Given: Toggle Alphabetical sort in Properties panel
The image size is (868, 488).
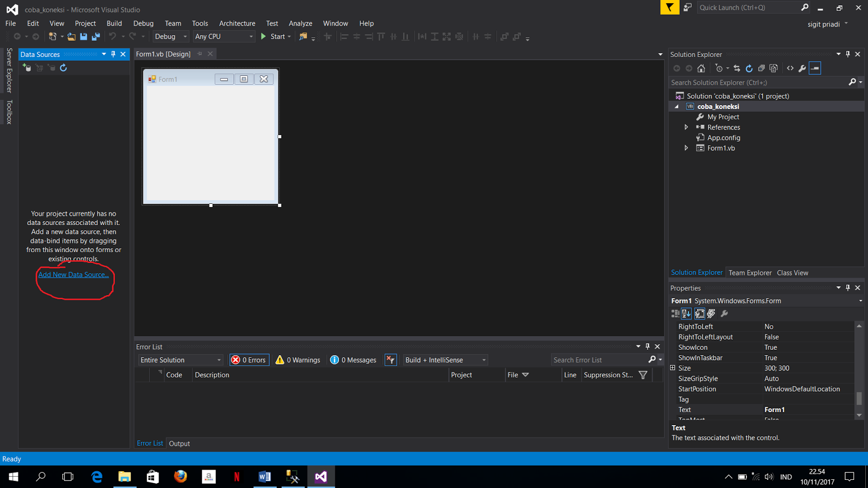Looking at the screenshot, I should [686, 313].
